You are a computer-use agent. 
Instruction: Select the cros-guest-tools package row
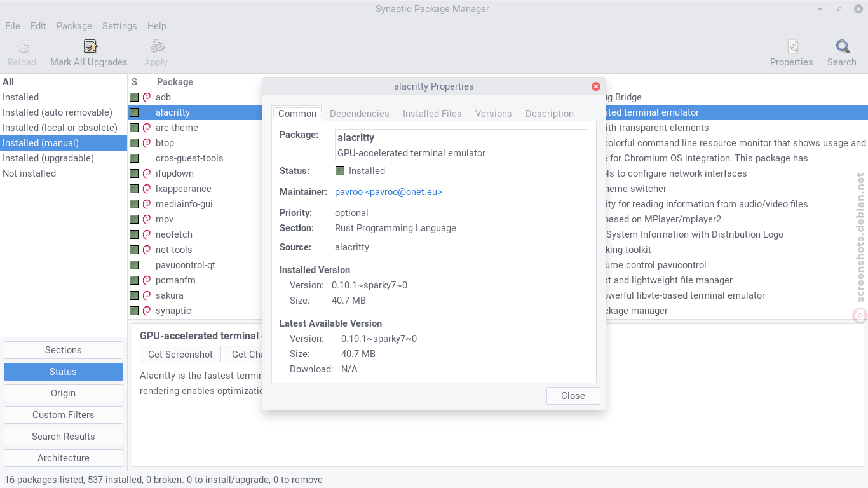(x=189, y=158)
